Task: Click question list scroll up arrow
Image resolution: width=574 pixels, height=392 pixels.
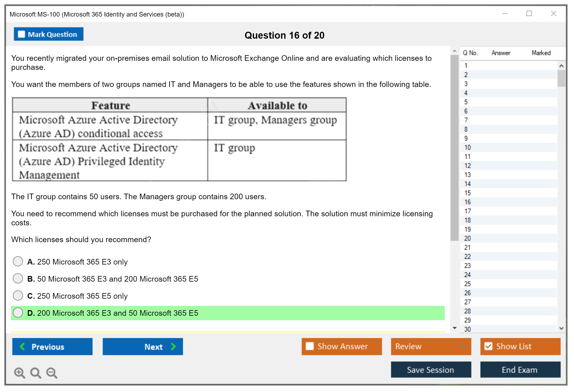Action: [x=561, y=66]
